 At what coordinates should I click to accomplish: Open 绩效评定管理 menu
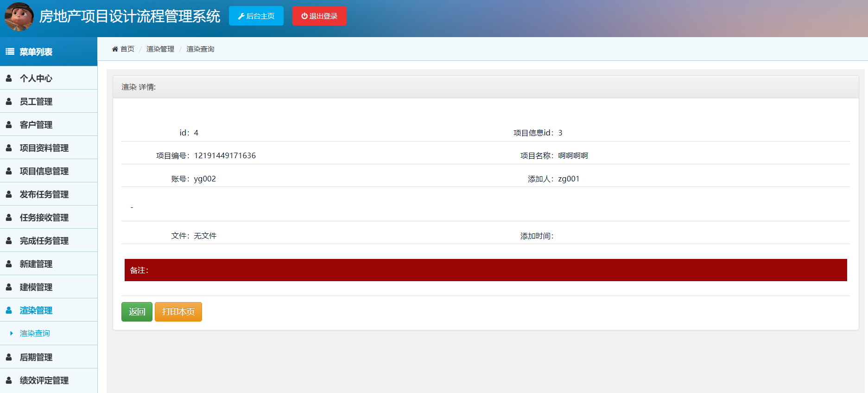[x=49, y=380]
